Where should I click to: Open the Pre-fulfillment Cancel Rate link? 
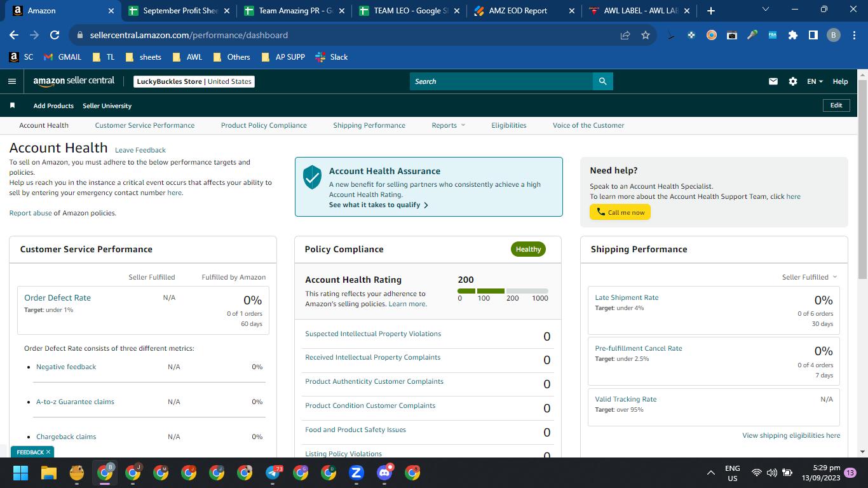pyautogui.click(x=639, y=348)
